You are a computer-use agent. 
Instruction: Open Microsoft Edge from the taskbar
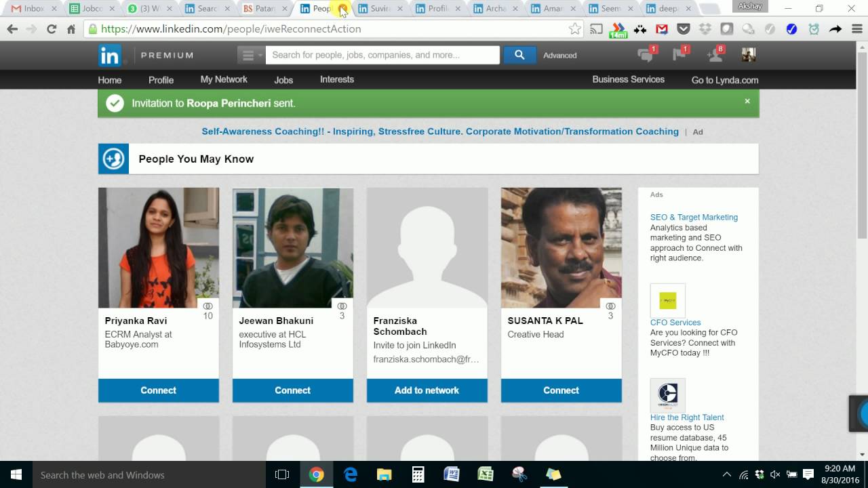click(351, 474)
